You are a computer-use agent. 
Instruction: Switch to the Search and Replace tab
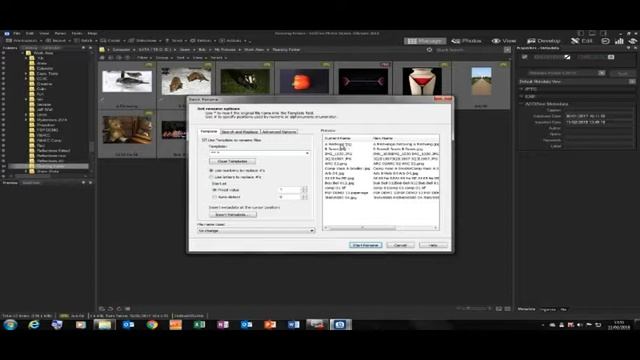pos(240,132)
